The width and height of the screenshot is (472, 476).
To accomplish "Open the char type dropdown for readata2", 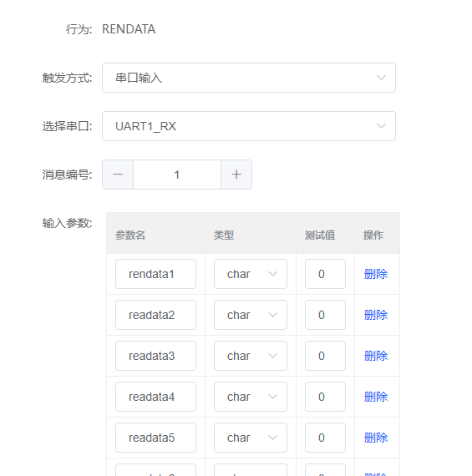I will point(251,315).
